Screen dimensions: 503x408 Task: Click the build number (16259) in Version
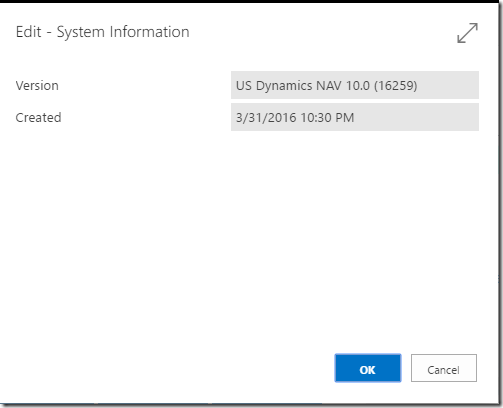pos(395,86)
